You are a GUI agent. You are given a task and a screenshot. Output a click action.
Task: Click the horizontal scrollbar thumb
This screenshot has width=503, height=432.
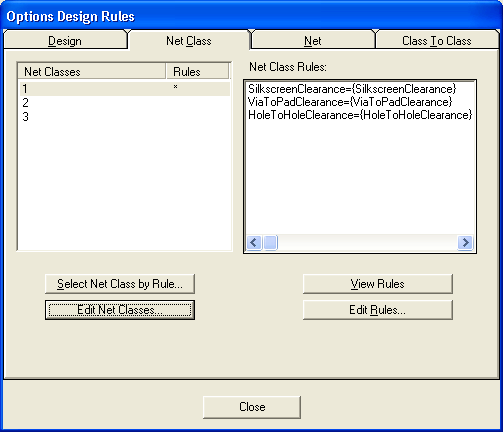[x=270, y=242]
